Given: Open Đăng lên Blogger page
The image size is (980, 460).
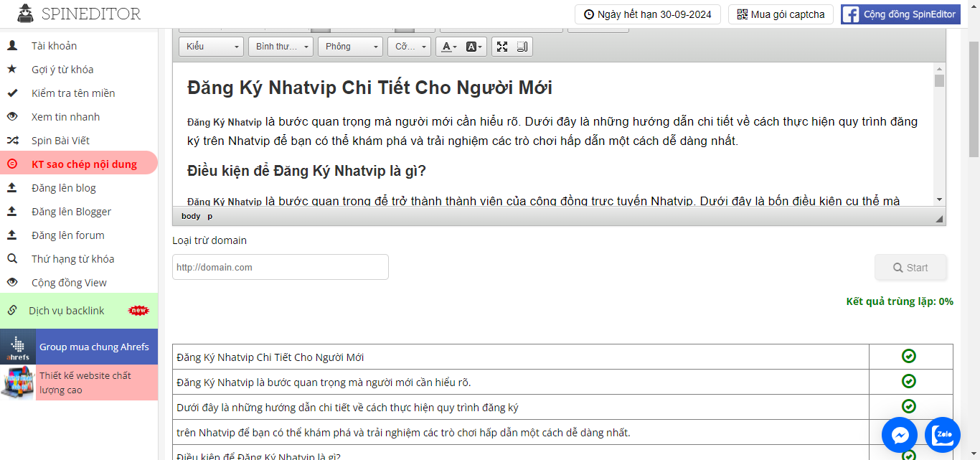Looking at the screenshot, I should [71, 212].
